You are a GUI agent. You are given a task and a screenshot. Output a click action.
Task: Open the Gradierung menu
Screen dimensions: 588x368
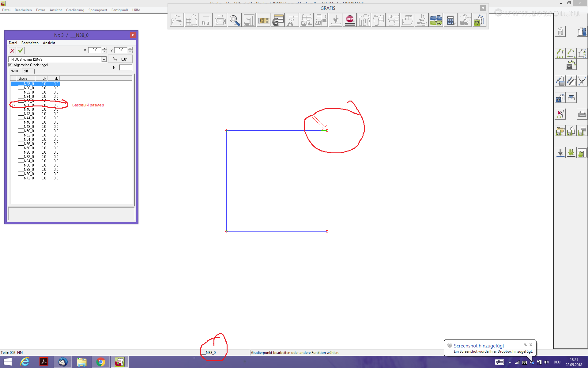(75, 10)
